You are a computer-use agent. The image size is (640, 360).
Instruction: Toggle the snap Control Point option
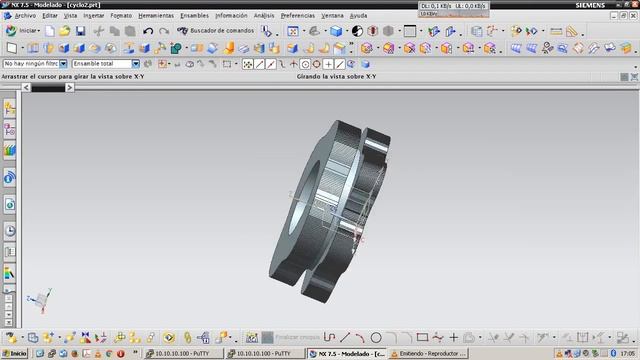point(282,64)
